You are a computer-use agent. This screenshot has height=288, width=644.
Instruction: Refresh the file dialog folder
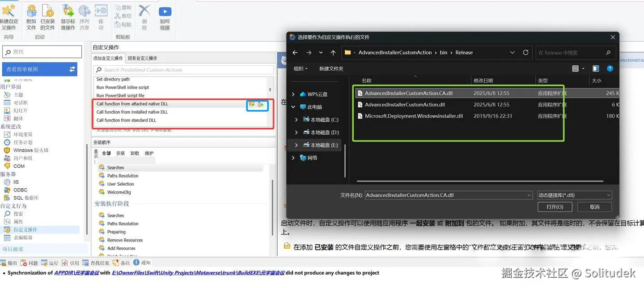click(x=525, y=52)
